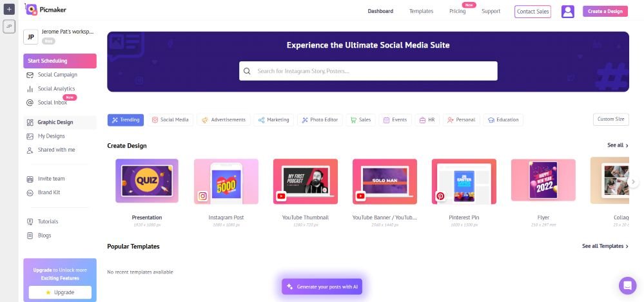Click the Create a Design button

click(x=605, y=12)
